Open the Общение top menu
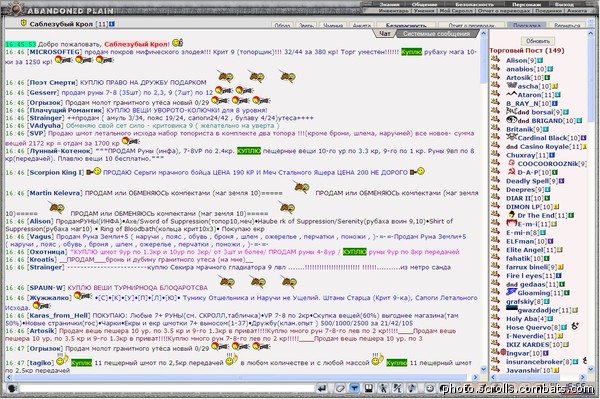The image size is (600, 399). coord(424,4)
